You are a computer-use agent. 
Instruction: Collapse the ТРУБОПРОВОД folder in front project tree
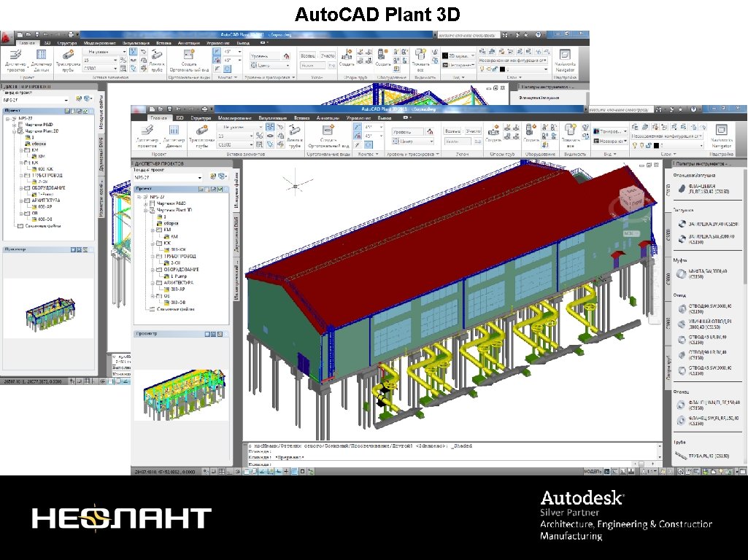coord(153,256)
